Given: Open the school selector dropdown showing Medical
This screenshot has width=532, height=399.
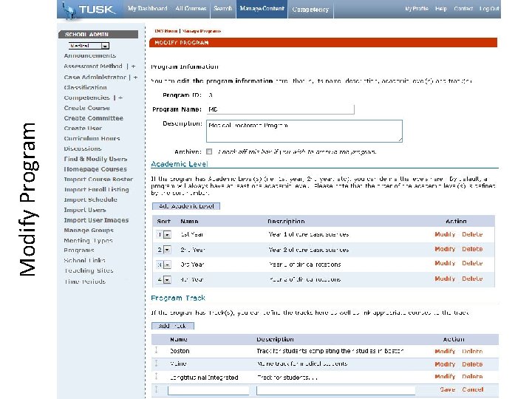Looking at the screenshot, I should pyautogui.click(x=89, y=46).
